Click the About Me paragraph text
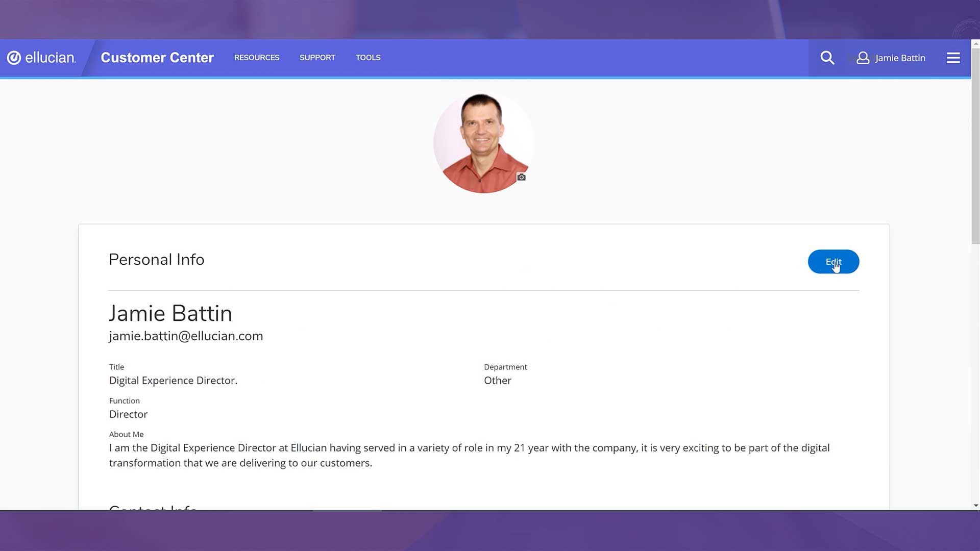 click(469, 455)
